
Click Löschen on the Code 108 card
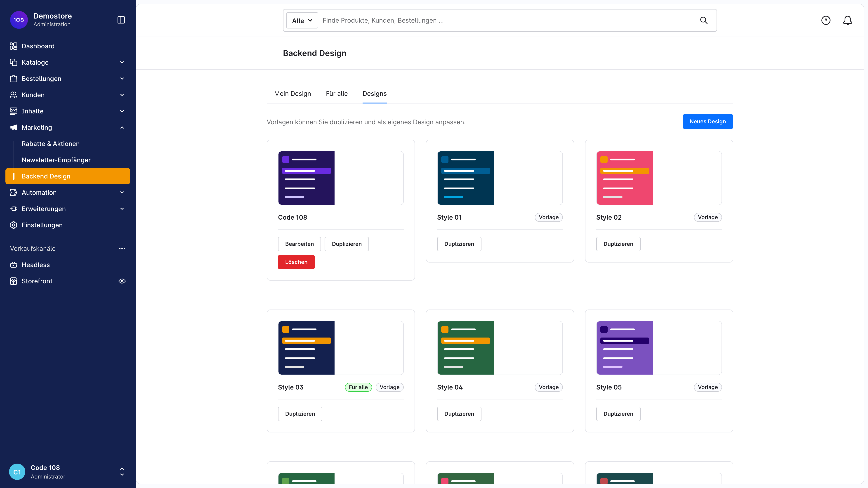point(296,262)
